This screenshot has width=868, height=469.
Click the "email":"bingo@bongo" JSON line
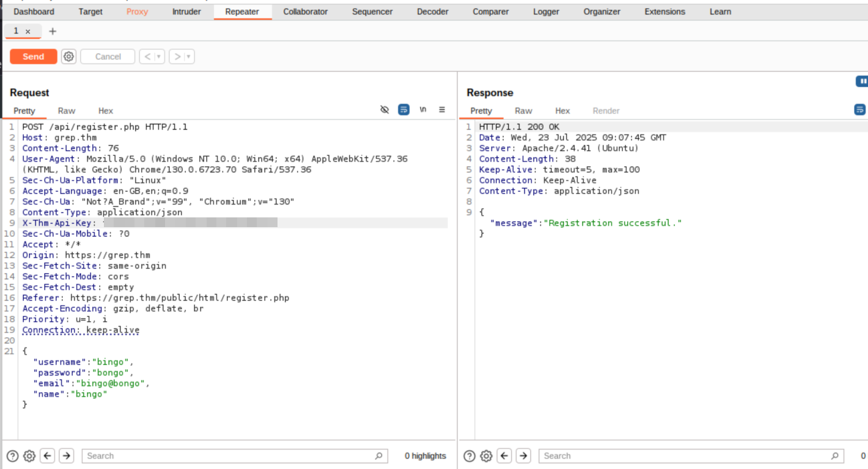tap(92, 384)
